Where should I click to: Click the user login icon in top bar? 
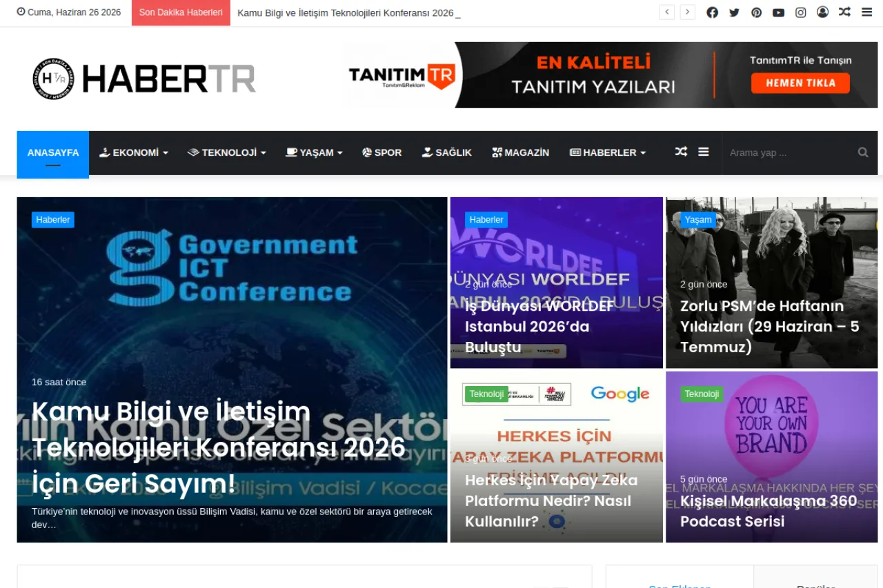(822, 12)
